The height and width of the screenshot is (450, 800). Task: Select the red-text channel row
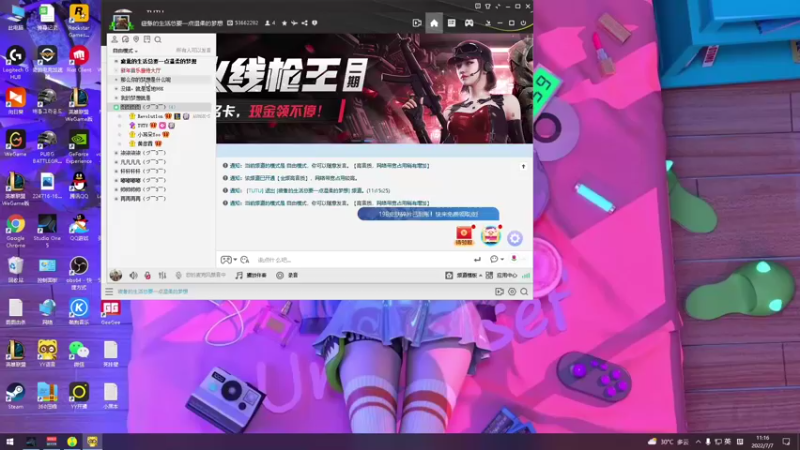pos(140,70)
